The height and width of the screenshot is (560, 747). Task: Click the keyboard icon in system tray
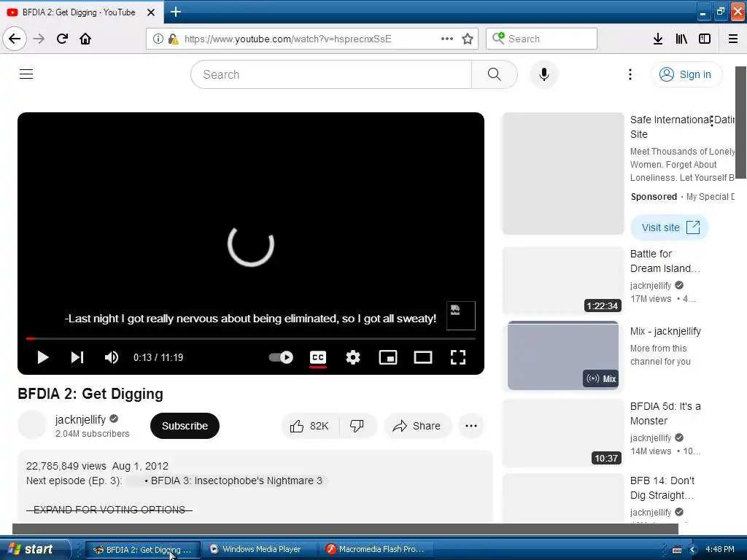click(677, 550)
